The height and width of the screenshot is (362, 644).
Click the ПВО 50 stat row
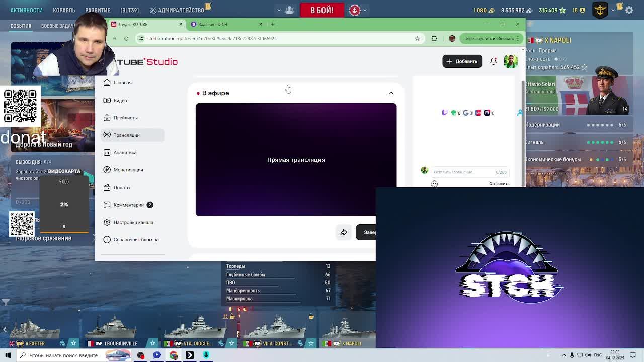click(x=278, y=283)
